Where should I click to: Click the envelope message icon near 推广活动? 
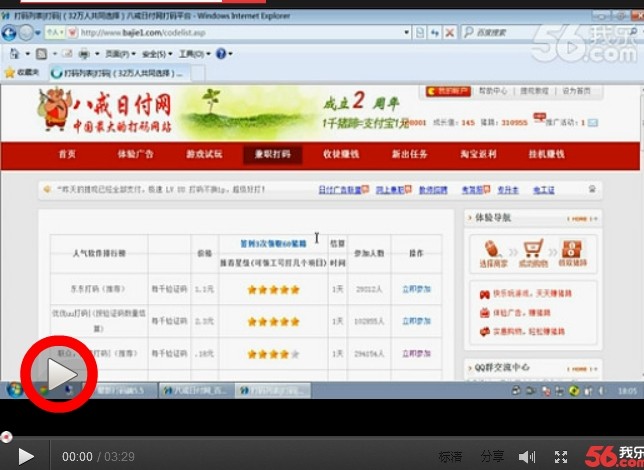click(593, 122)
